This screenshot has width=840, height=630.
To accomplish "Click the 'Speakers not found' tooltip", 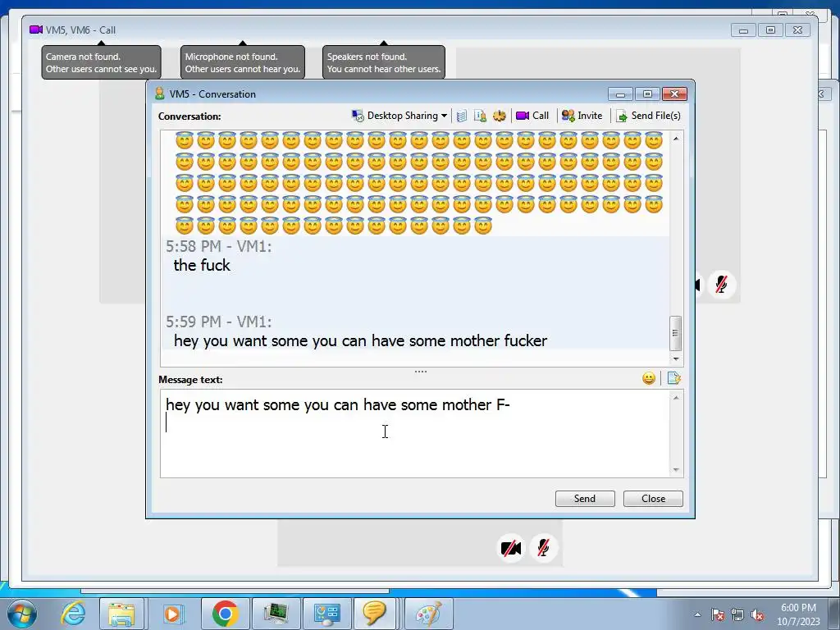I will point(384,62).
